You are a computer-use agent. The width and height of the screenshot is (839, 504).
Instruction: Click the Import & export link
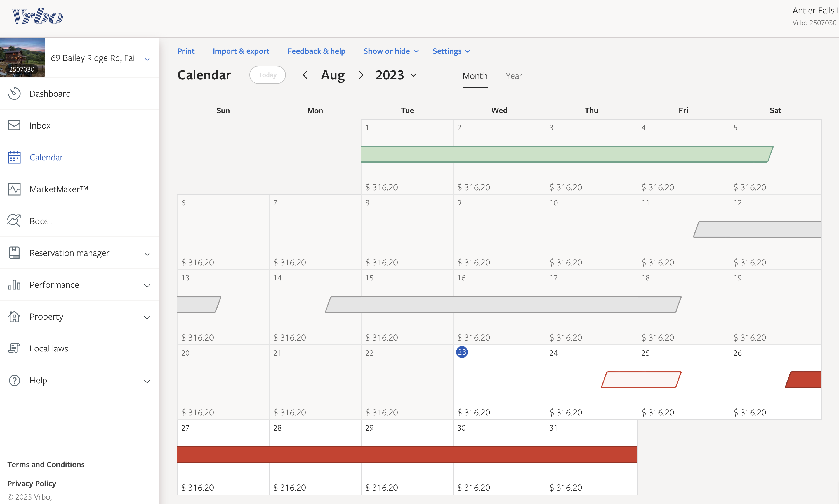(x=241, y=51)
